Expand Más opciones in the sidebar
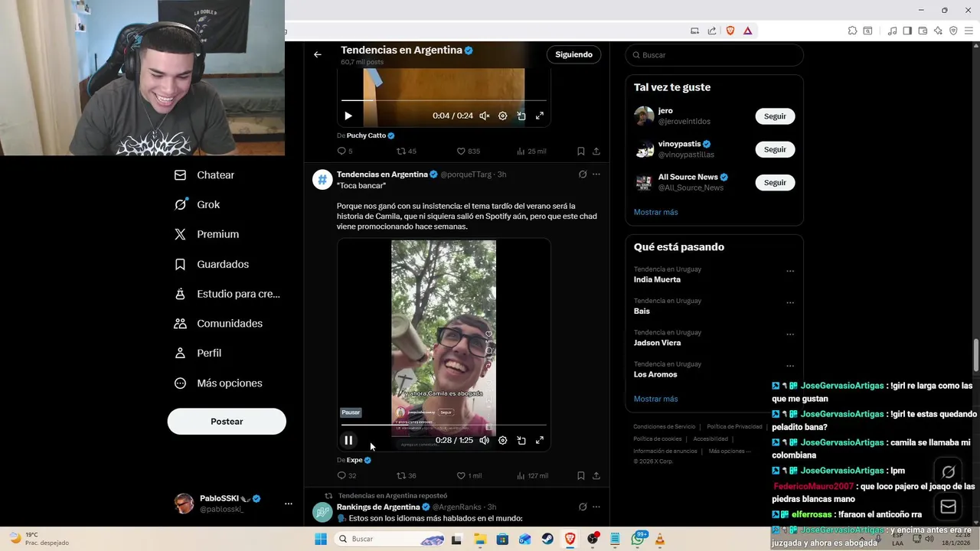Screen dimensions: 980x551 (218, 383)
